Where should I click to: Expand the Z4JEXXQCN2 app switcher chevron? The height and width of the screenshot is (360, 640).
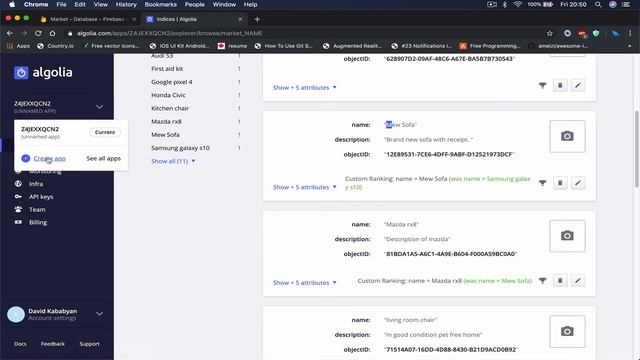(99, 107)
